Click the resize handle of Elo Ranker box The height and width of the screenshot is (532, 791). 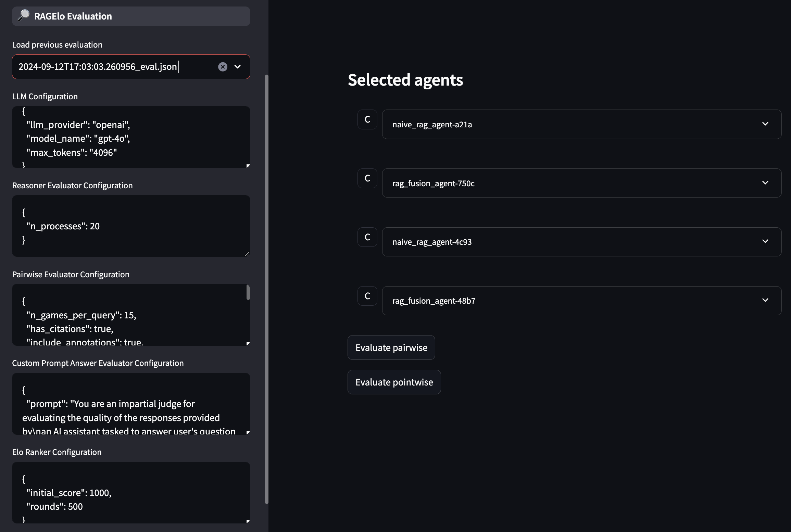pos(248,521)
